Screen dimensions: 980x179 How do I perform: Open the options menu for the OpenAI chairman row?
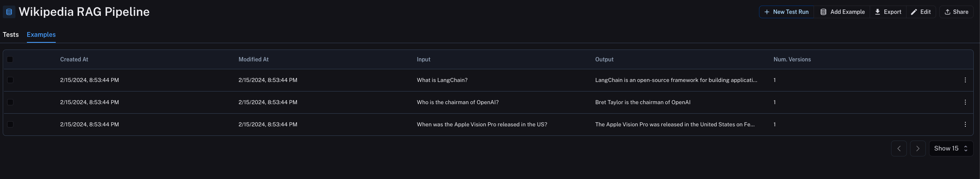click(965, 102)
